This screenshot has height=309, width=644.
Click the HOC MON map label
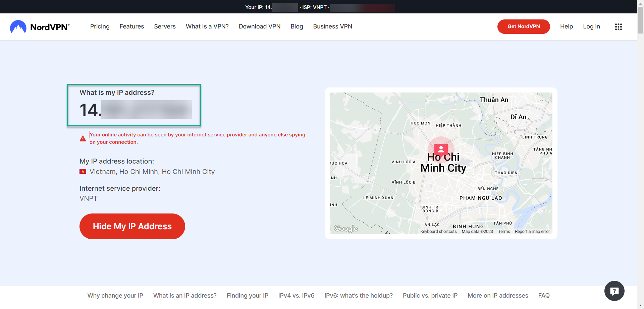(x=420, y=123)
